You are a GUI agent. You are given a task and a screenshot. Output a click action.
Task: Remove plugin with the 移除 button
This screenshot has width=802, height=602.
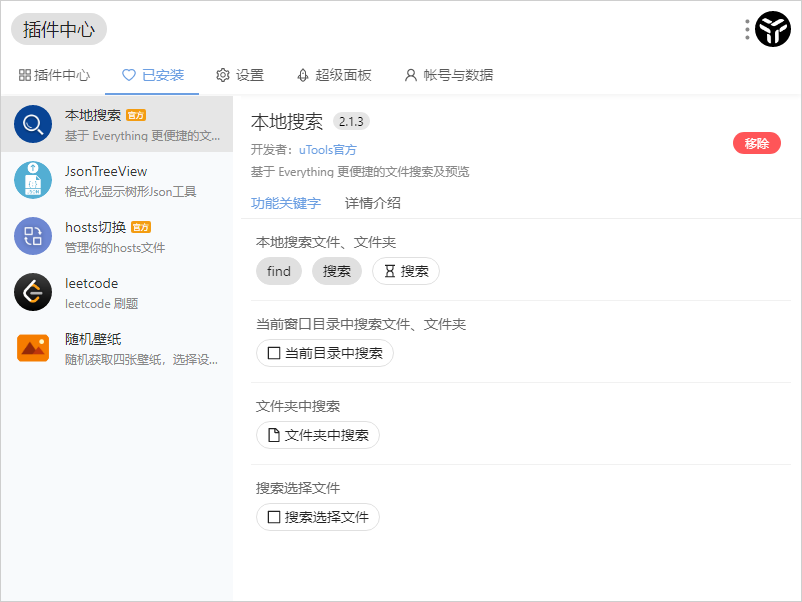[756, 143]
